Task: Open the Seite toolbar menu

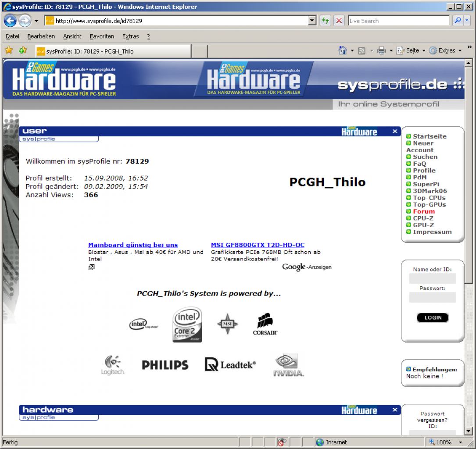Action: (x=411, y=50)
